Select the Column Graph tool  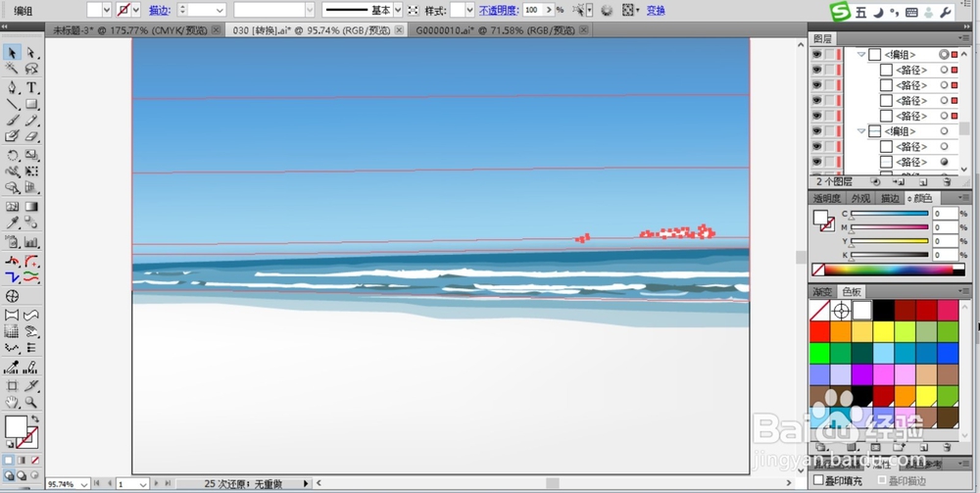(x=31, y=242)
